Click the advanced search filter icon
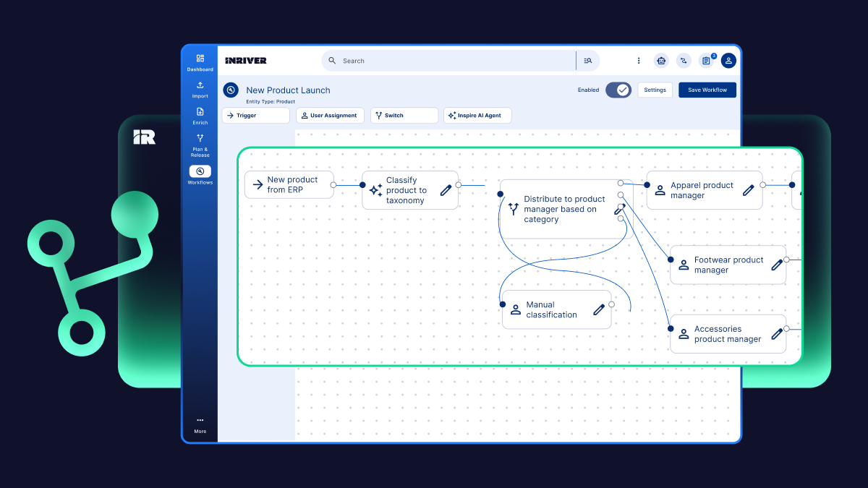Image resolution: width=868 pixels, height=488 pixels. [588, 61]
